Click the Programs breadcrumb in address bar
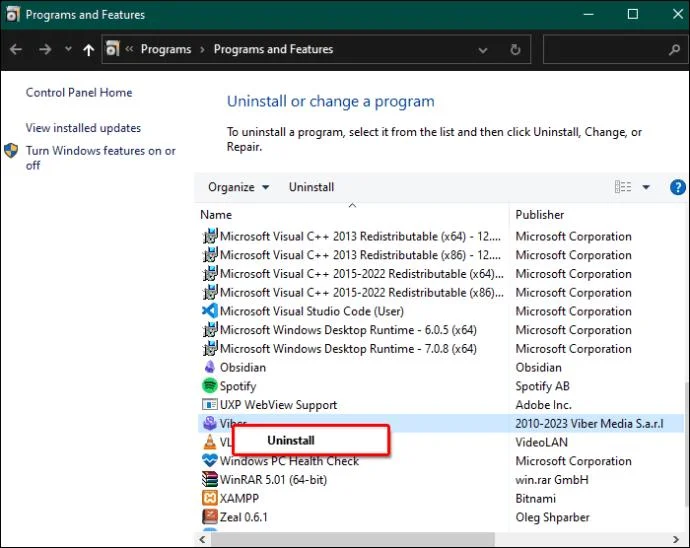The height and width of the screenshot is (548, 690). coord(166,49)
